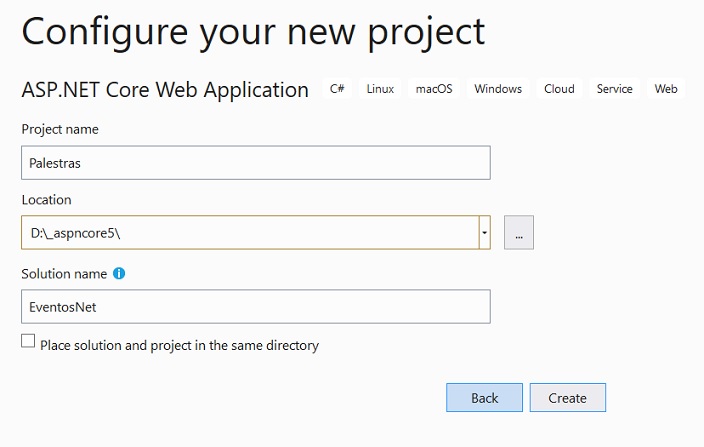Check 'Place solution and project in same directory'
The height and width of the screenshot is (447, 704).
tap(28, 341)
